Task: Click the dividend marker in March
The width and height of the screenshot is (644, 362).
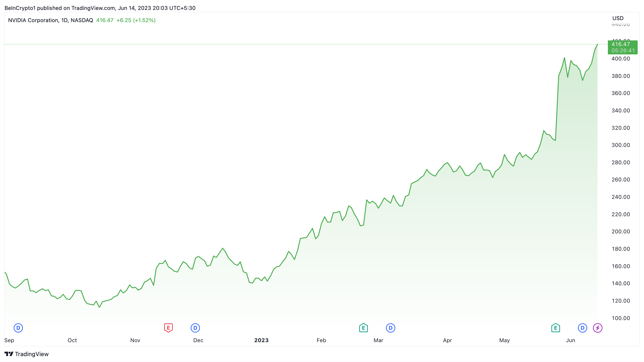Action: [390, 328]
